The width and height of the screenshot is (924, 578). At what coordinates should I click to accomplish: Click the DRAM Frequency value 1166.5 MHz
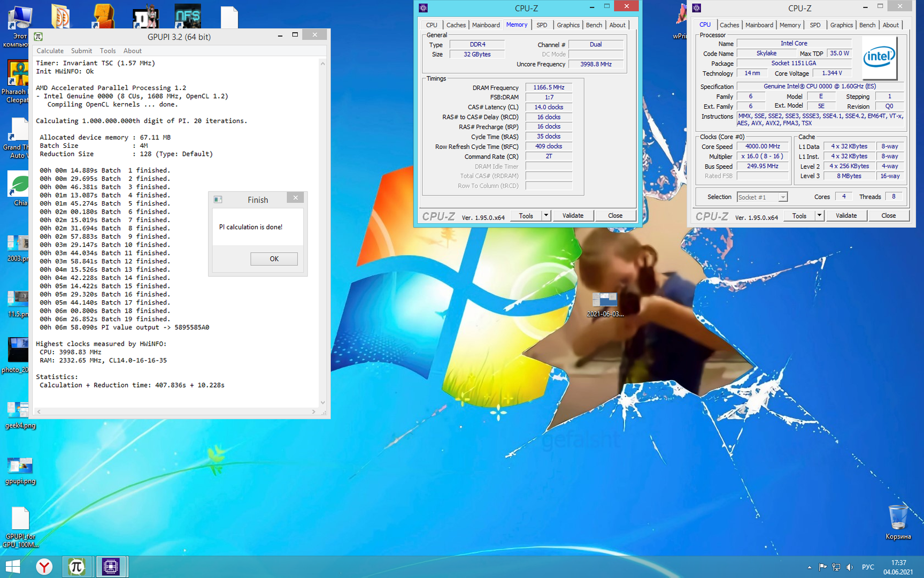pos(549,87)
